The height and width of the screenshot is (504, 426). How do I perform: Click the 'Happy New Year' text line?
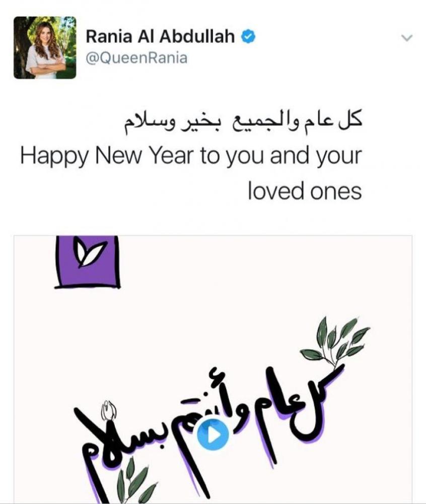tap(191, 157)
